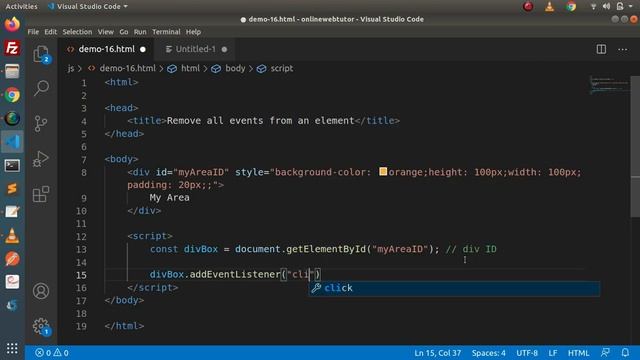640x360 pixels.
Task: Click the unsaved dot on Untitled-1 tab
Action: (x=224, y=49)
